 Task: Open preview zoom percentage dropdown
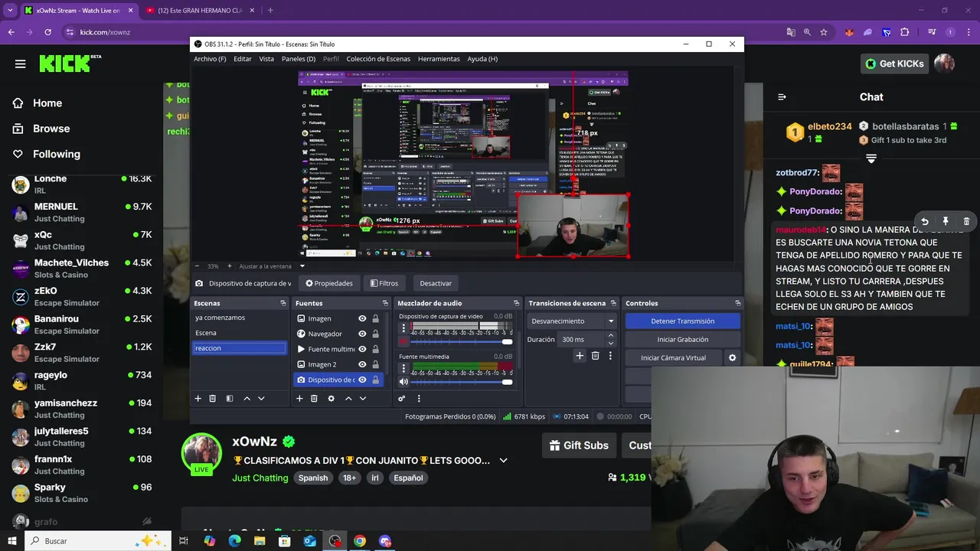(214, 266)
